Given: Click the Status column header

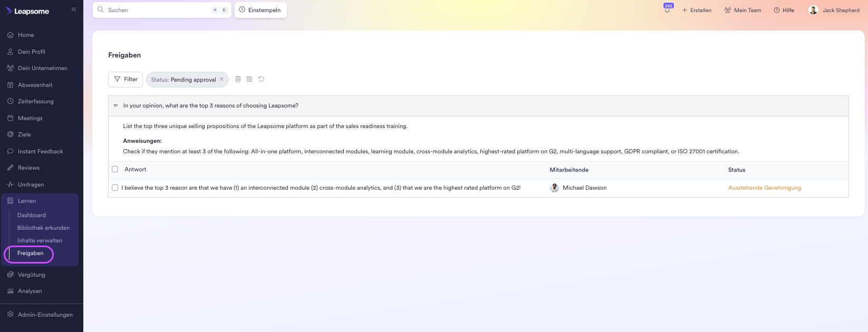Looking at the screenshot, I should (x=737, y=170).
